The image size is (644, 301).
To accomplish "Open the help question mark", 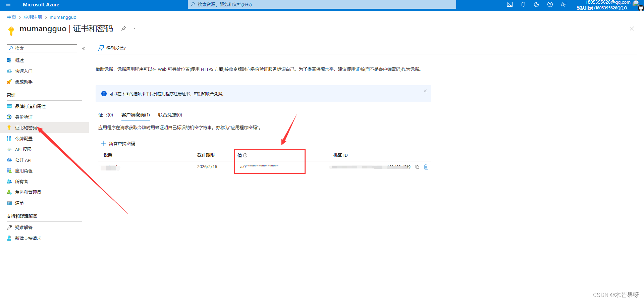I will coord(550,5).
